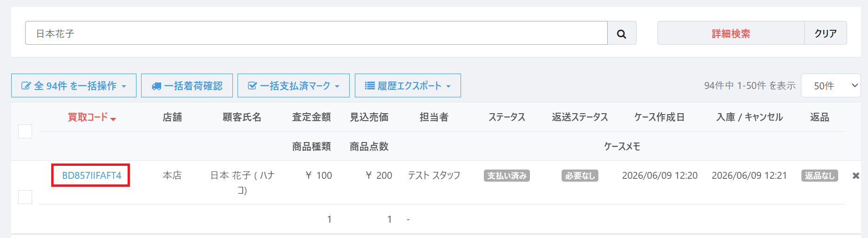Screen dimensions: 868x238
Task: Sort by the 査定金額 column header
Action: pyautogui.click(x=312, y=117)
